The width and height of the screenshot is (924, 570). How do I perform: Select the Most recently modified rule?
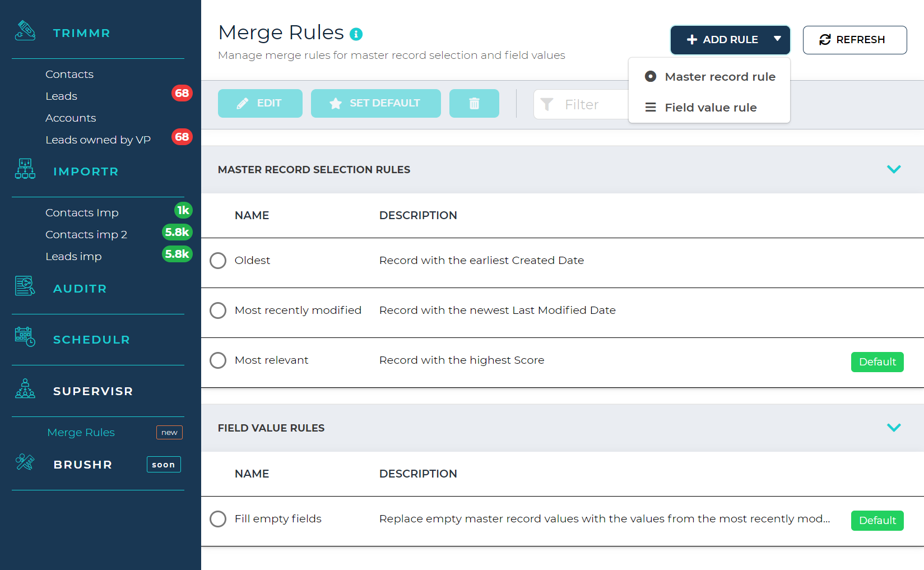(x=218, y=310)
